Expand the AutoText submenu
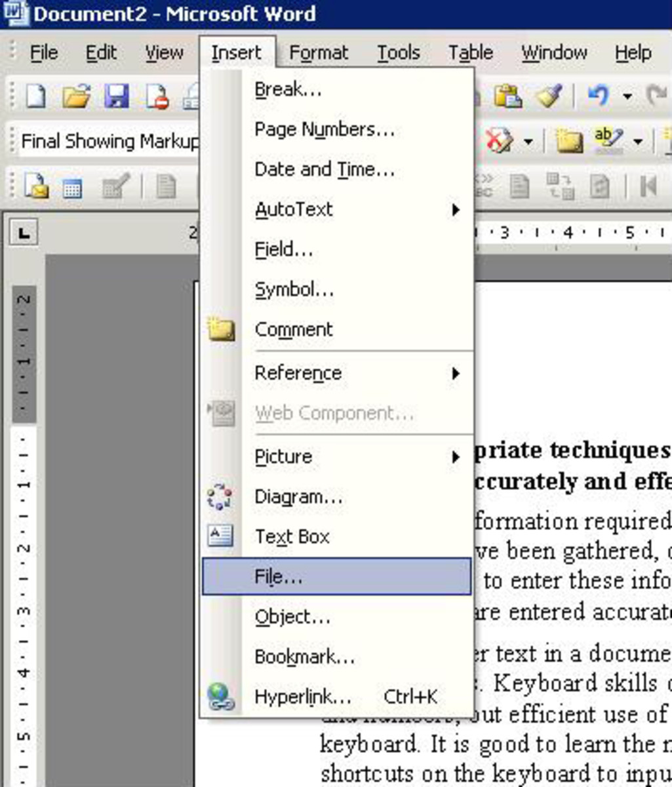The image size is (672, 787). (455, 210)
